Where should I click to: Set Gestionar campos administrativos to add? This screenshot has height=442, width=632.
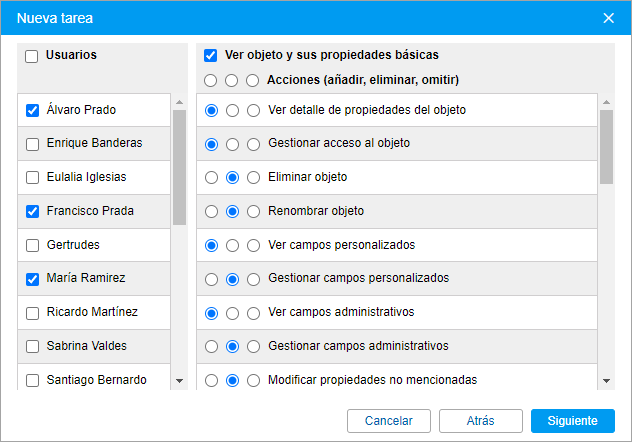pyautogui.click(x=211, y=347)
